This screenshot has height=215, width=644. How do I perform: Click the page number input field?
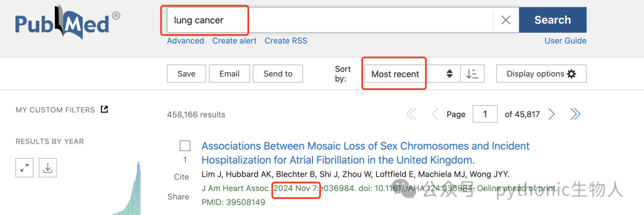[485, 114]
